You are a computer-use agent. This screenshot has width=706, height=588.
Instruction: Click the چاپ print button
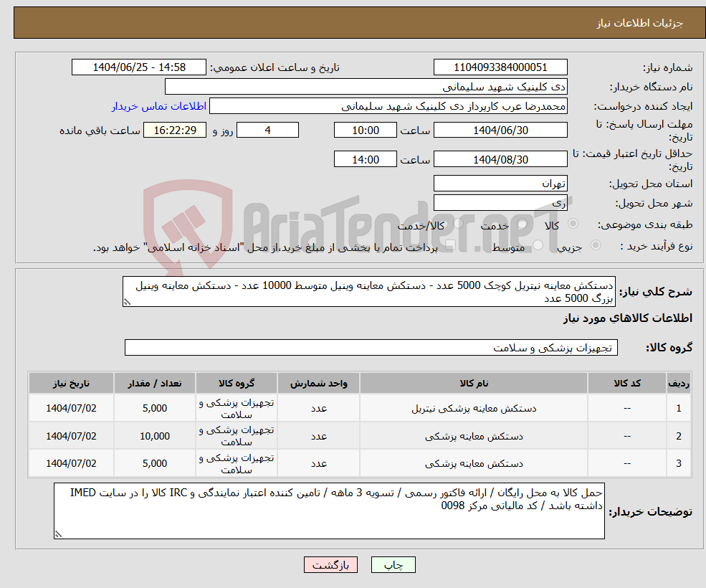pyautogui.click(x=393, y=564)
